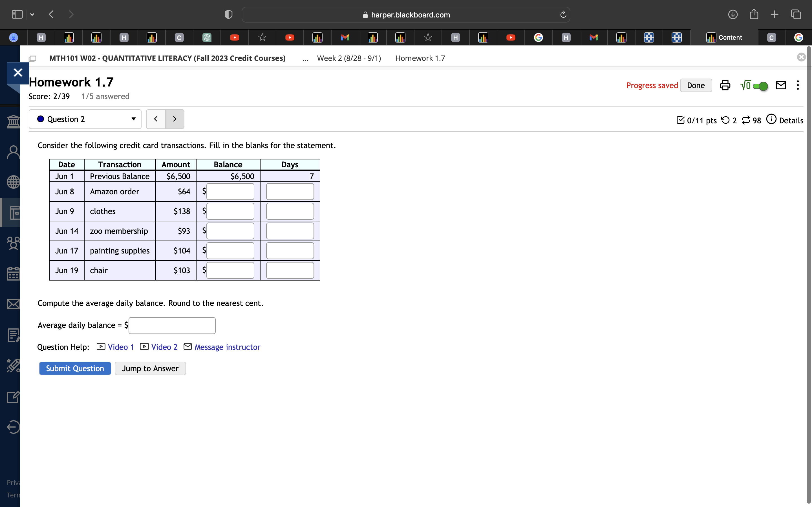The height and width of the screenshot is (507, 812).
Task: Open the calendar icon in Blackboard sidebar
Action: point(13,273)
